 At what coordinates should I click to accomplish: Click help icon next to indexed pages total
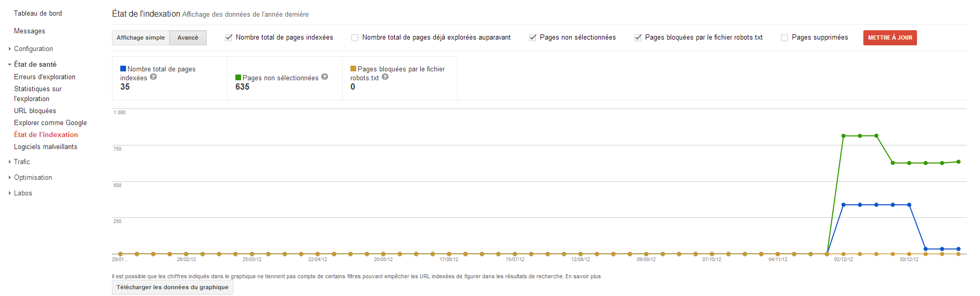pos(154,77)
